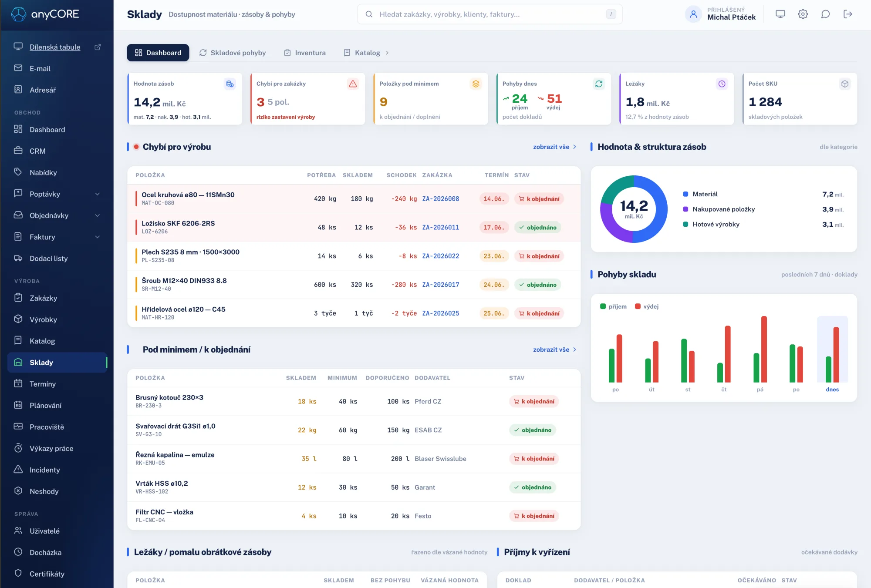The height and width of the screenshot is (588, 871).
Task: Click the user avatar icon
Action: 693,14
